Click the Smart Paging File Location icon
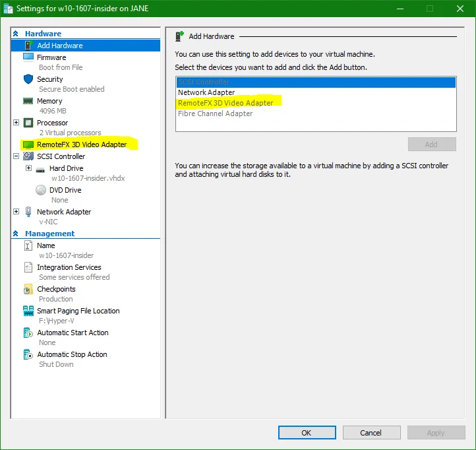476x450 pixels. [x=28, y=311]
